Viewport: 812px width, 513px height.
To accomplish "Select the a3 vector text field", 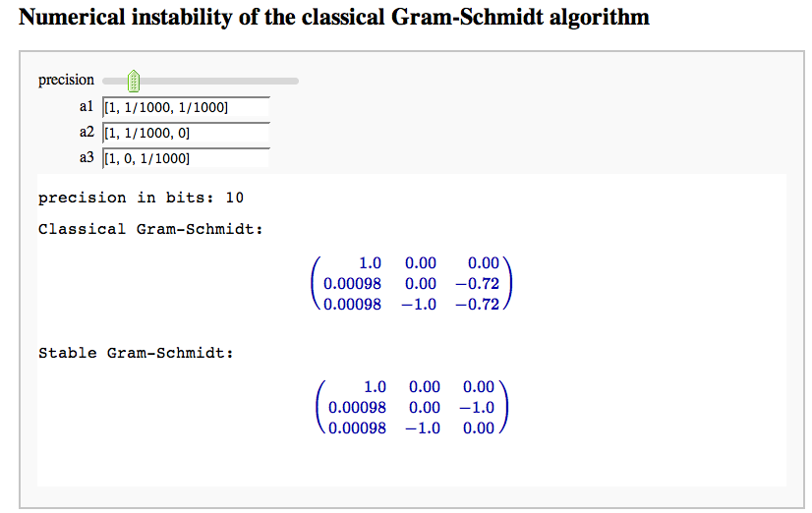I will click(x=185, y=158).
